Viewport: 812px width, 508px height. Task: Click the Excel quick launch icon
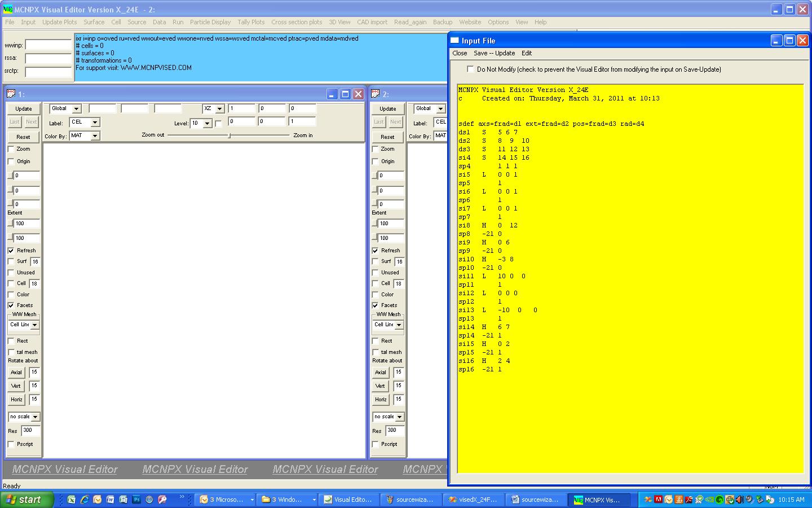[72, 500]
